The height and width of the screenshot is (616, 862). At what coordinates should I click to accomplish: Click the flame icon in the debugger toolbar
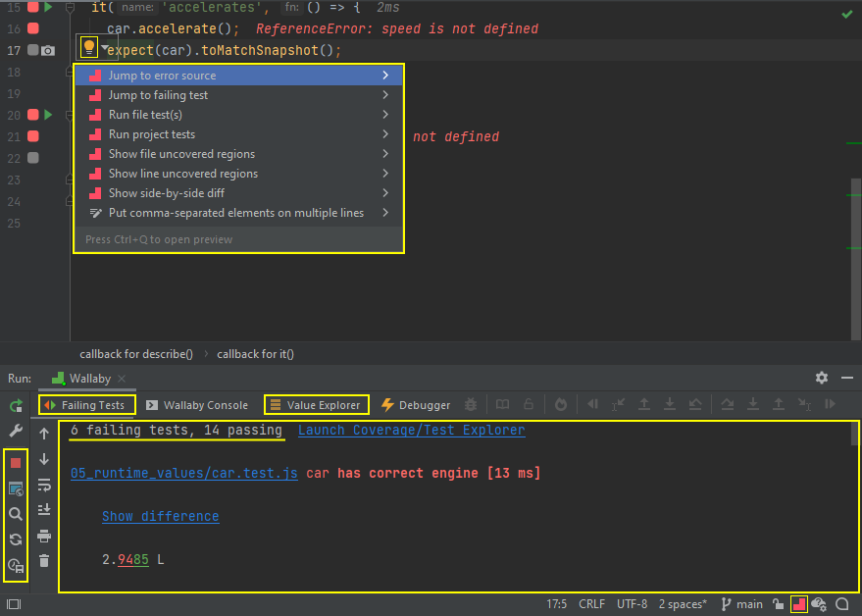click(560, 405)
